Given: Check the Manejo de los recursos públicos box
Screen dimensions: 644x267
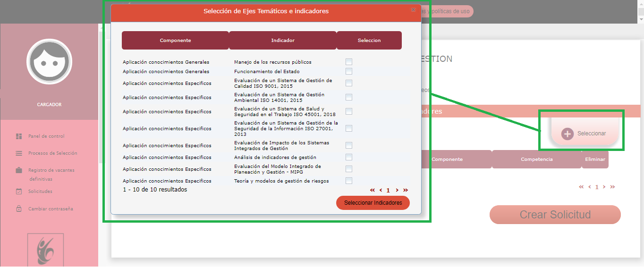Looking at the screenshot, I should pyautogui.click(x=349, y=62).
